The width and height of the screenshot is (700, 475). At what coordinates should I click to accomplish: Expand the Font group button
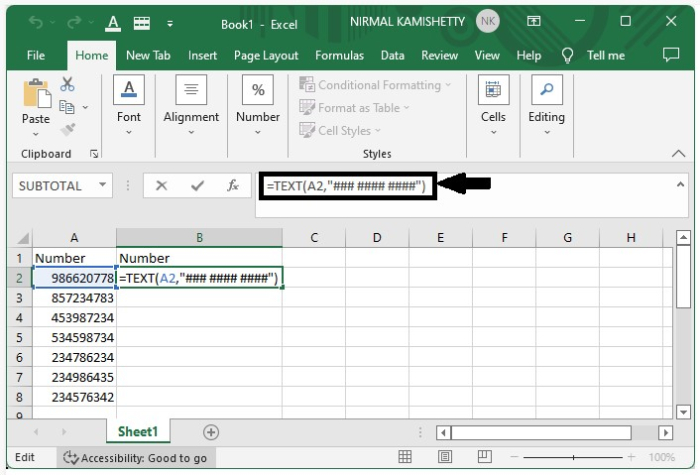pyautogui.click(x=129, y=105)
